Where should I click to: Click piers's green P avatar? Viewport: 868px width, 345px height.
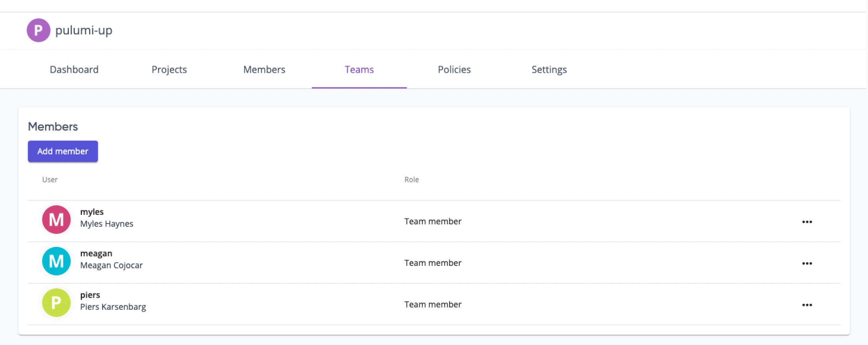pyautogui.click(x=56, y=303)
